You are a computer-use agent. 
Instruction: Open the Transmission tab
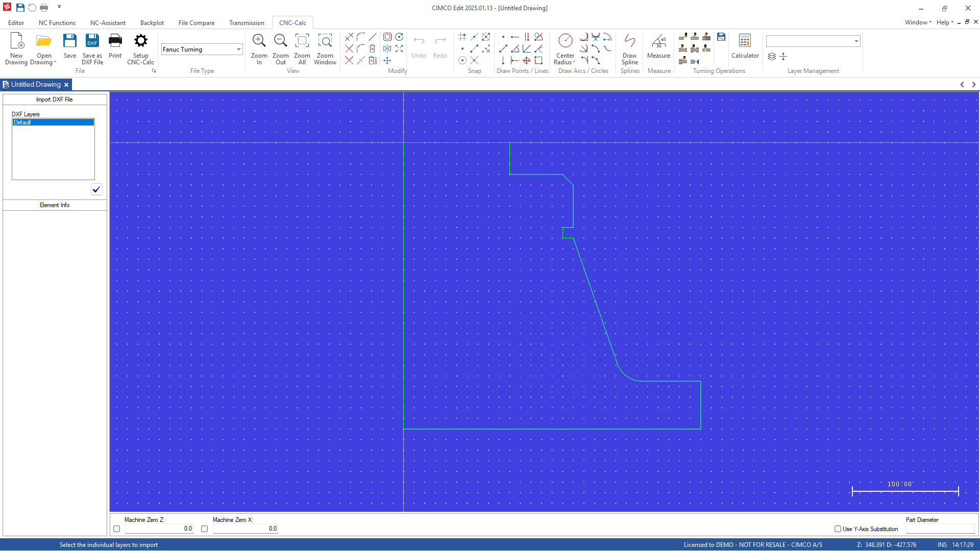[x=247, y=23]
